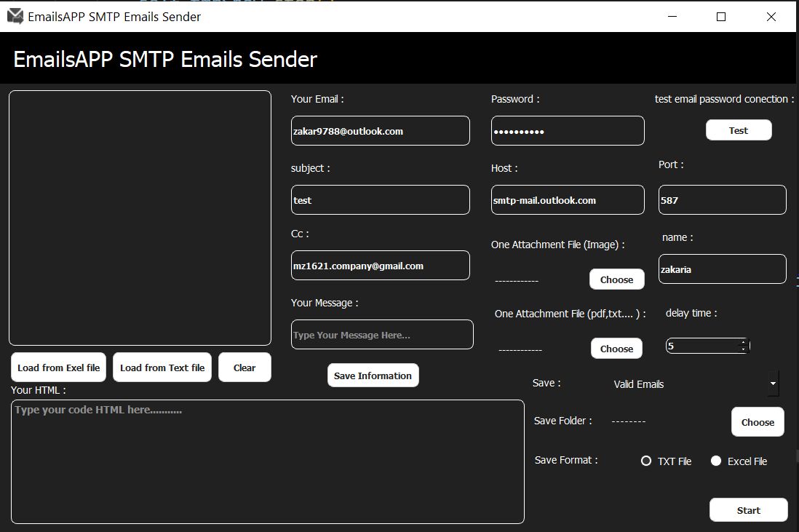Click the large 'EmailsAPP SMTP Emails Sender' header title
The height and width of the screenshot is (532, 799).
165,59
